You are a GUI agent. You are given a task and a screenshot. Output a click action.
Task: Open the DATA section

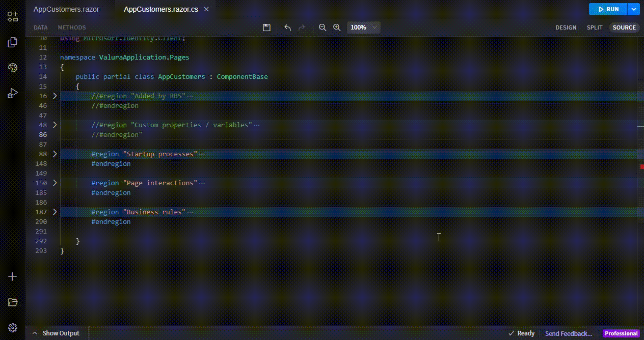(41, 27)
